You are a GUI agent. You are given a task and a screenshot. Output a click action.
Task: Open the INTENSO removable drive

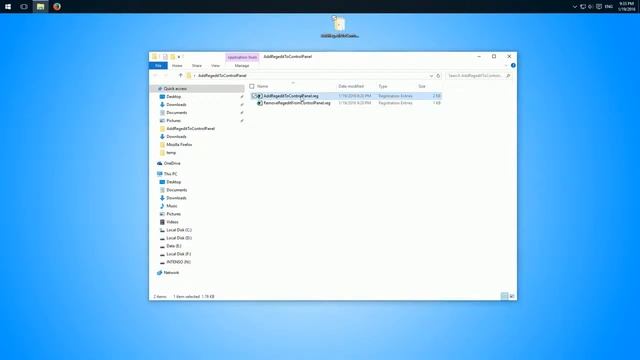click(x=178, y=262)
